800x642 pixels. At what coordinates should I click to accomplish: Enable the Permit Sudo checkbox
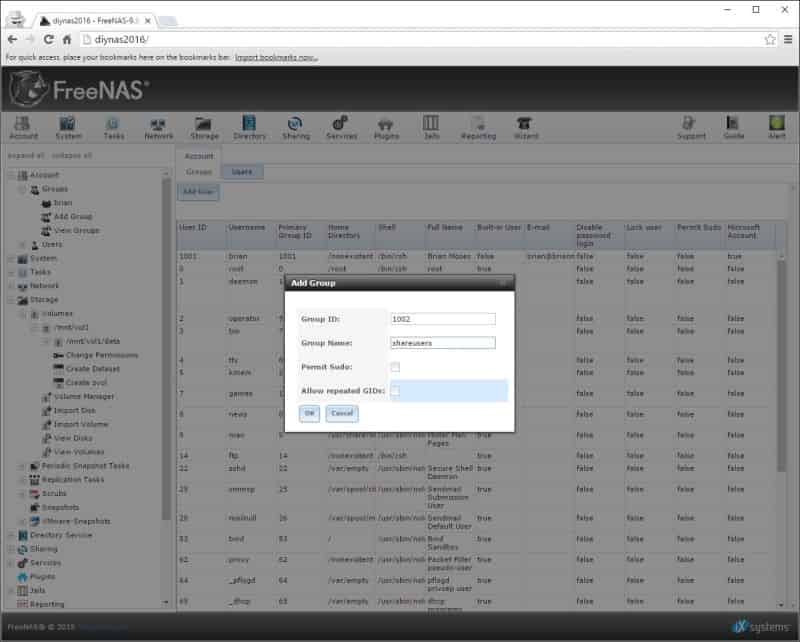coord(395,367)
